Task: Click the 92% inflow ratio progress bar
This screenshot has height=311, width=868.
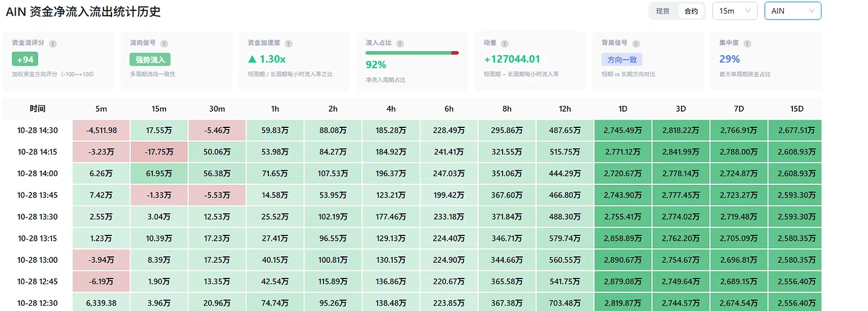Action: 412,53
